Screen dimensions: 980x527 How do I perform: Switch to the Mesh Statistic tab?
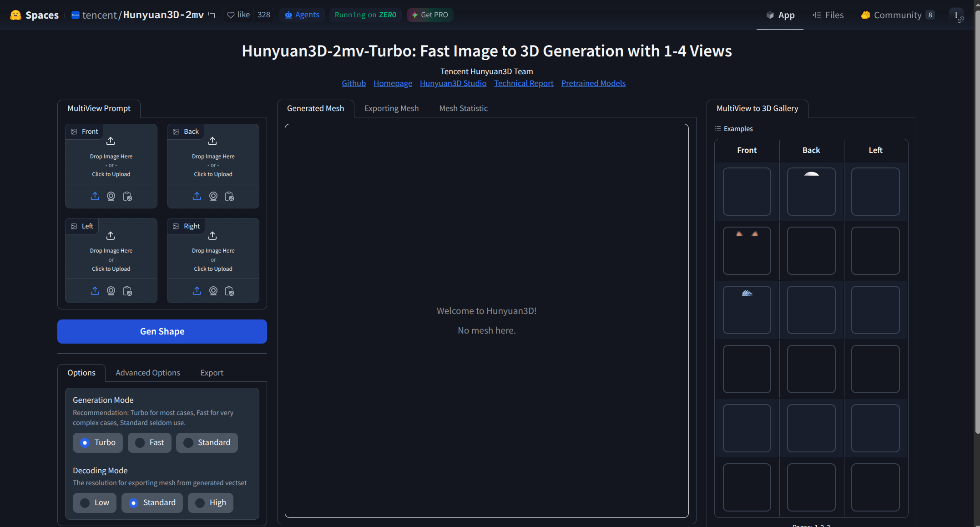click(463, 108)
